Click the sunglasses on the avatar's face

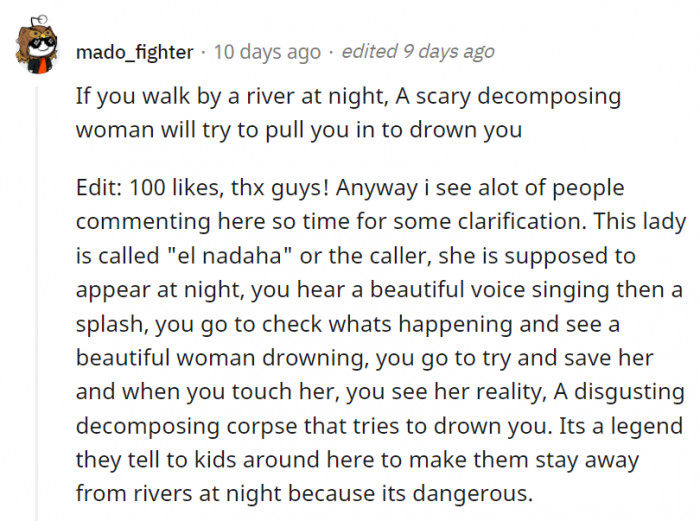point(42,44)
